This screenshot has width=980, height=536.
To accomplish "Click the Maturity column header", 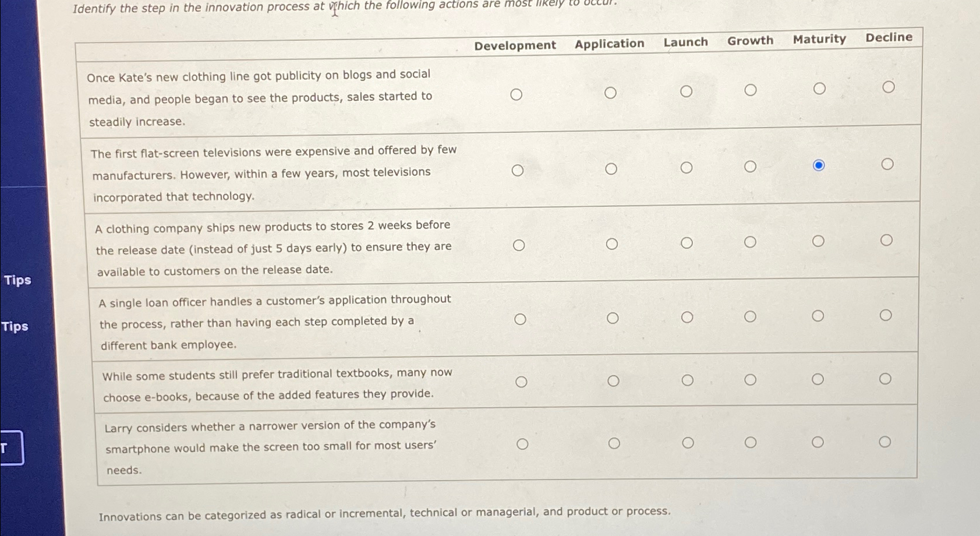I will 820,38.
